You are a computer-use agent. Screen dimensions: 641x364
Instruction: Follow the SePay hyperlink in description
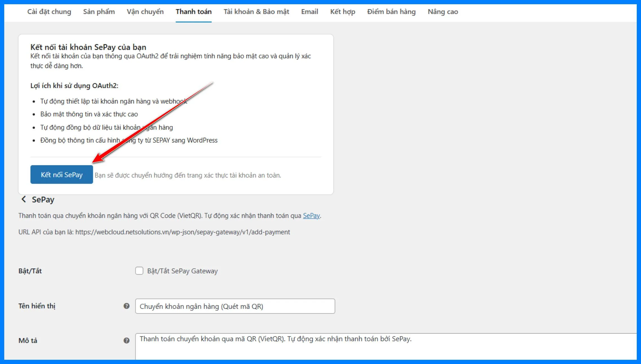coord(311,216)
